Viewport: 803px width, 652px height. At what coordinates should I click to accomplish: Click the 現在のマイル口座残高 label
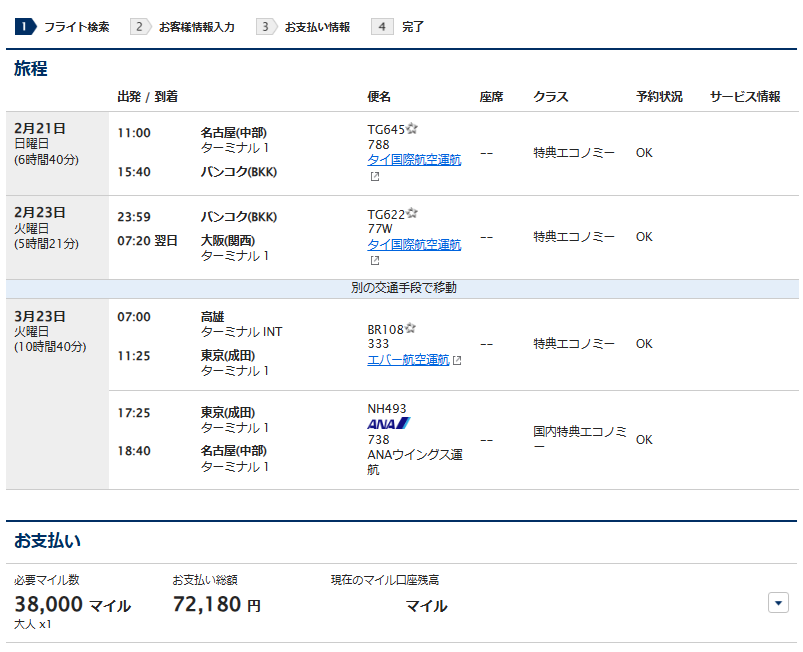(x=385, y=580)
